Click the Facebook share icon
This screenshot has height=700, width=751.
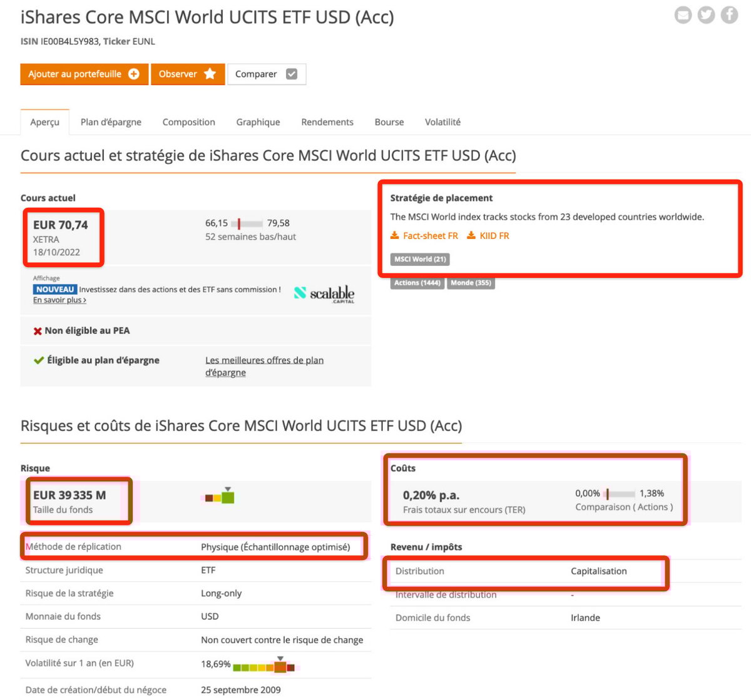(x=729, y=14)
